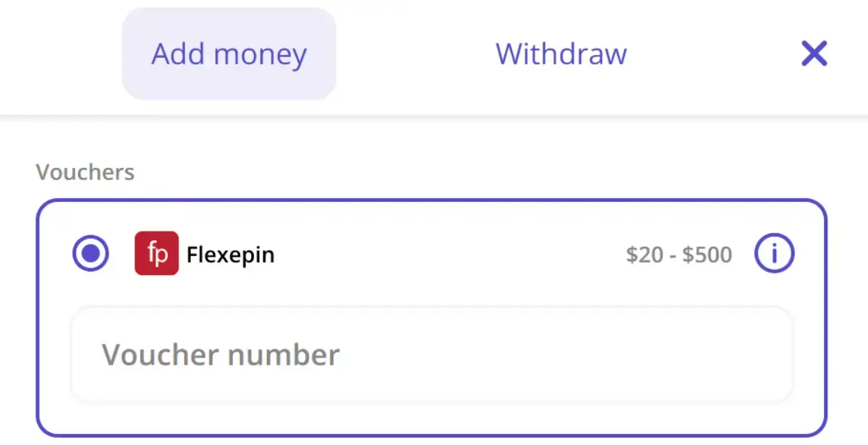Click the Flexepin option row

click(434, 253)
